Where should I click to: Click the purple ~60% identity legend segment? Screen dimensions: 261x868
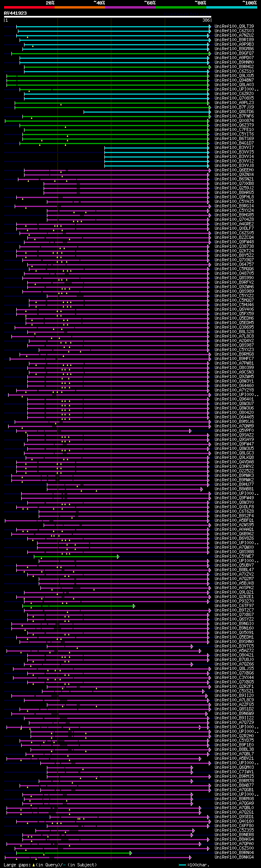[130, 7]
